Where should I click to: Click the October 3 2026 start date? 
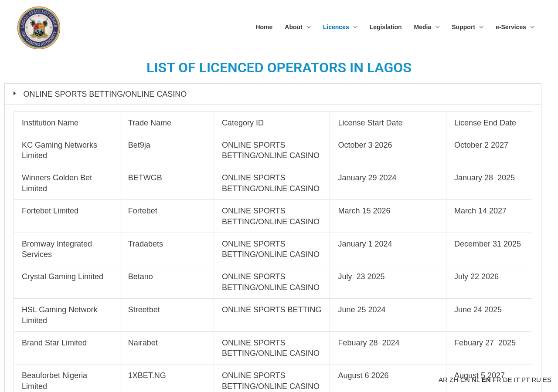[x=388, y=150]
